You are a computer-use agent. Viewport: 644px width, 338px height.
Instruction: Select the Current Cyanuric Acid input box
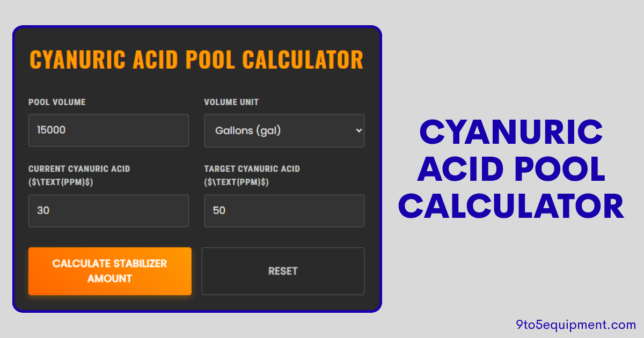click(108, 211)
